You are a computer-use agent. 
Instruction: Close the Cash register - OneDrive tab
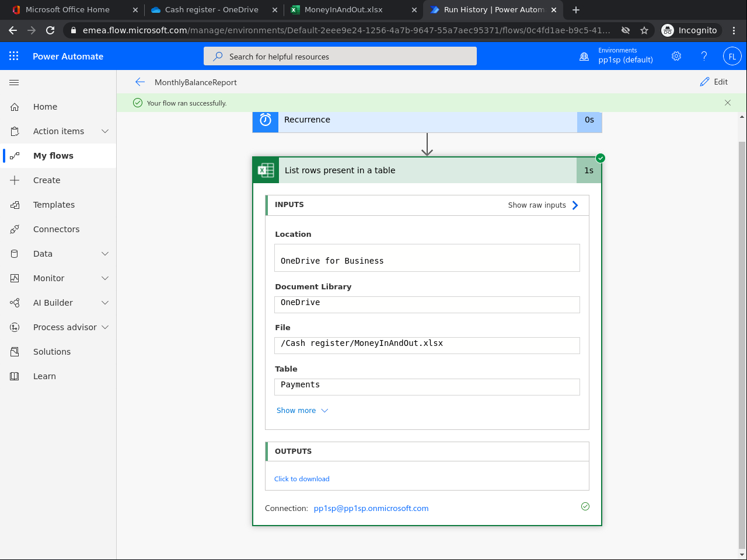coord(275,10)
